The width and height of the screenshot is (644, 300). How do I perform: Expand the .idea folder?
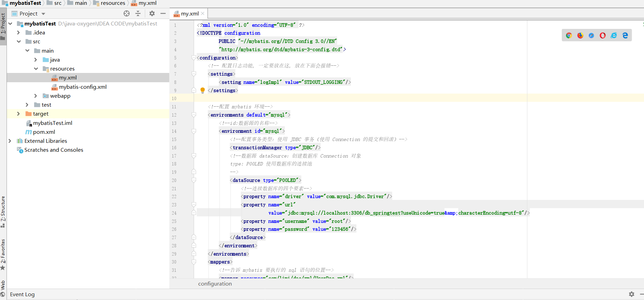pos(19,32)
